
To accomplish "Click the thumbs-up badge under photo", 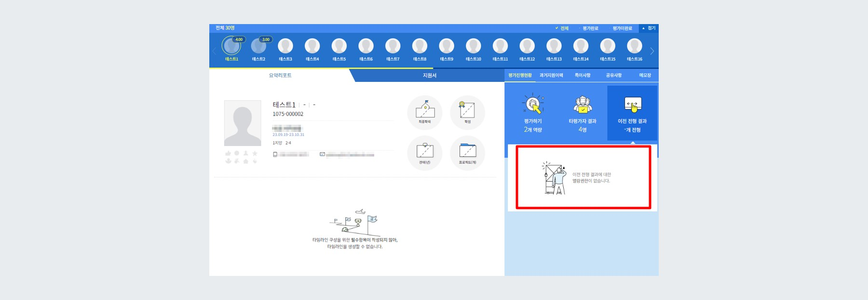I will pos(228,153).
